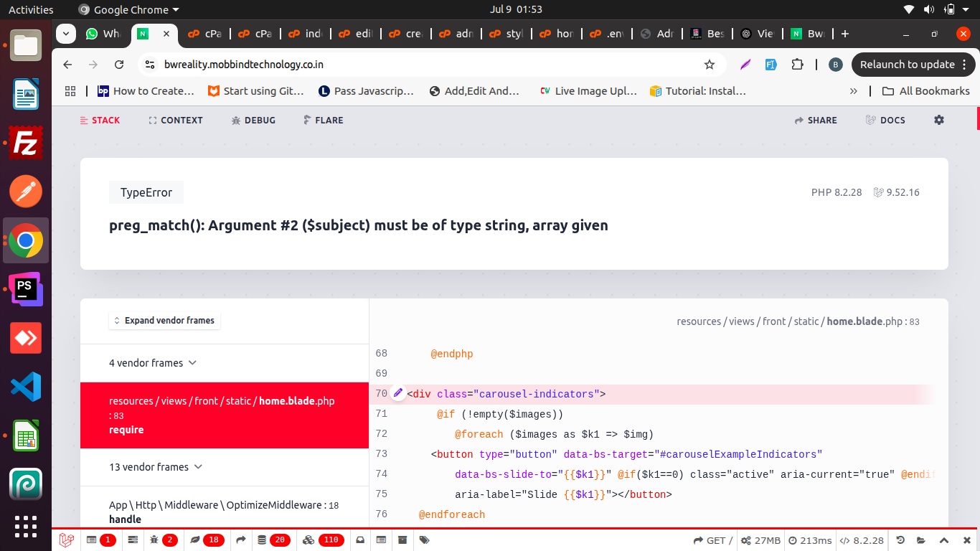
Task: Click the SHARE button
Action: pos(816,120)
